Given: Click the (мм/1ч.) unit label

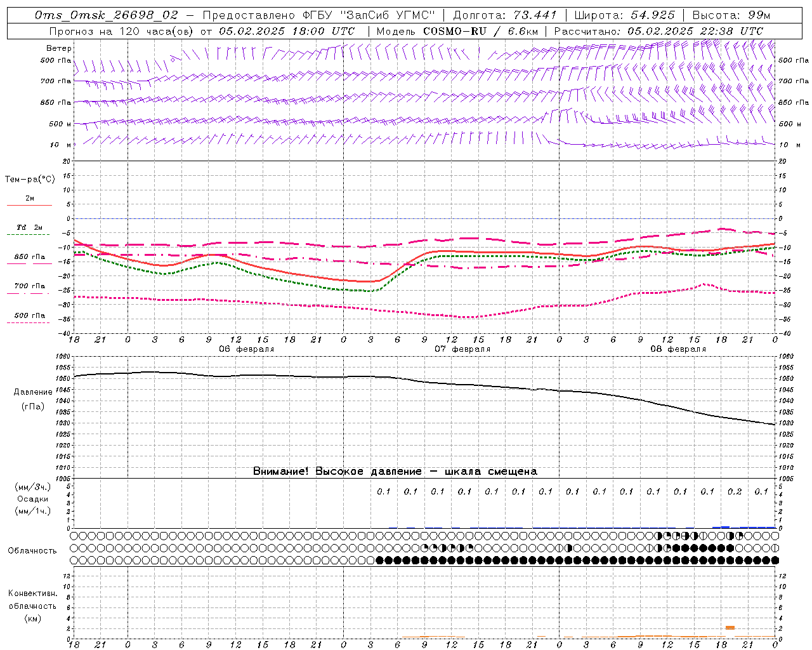Looking at the screenshot, I should coord(33,511).
